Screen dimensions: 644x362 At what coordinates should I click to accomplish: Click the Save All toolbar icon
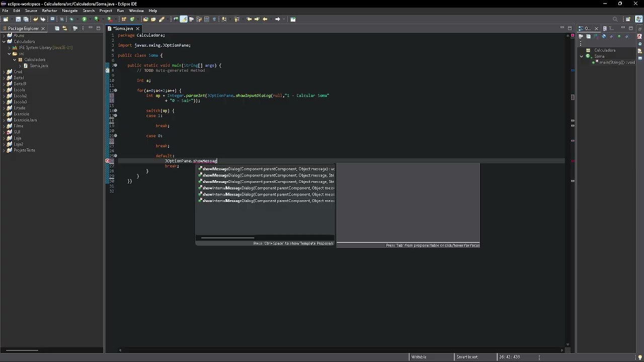pos(26,19)
